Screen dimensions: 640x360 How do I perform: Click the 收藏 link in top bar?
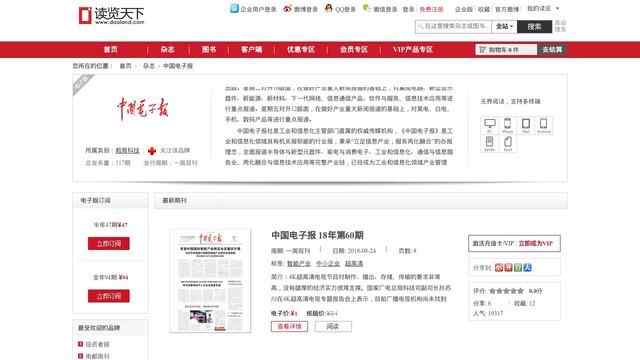tap(484, 9)
